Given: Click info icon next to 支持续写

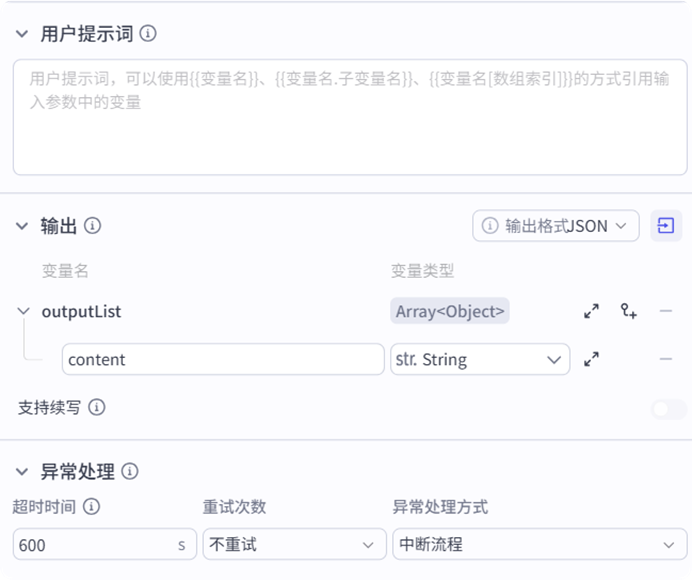Looking at the screenshot, I should coord(97,408).
